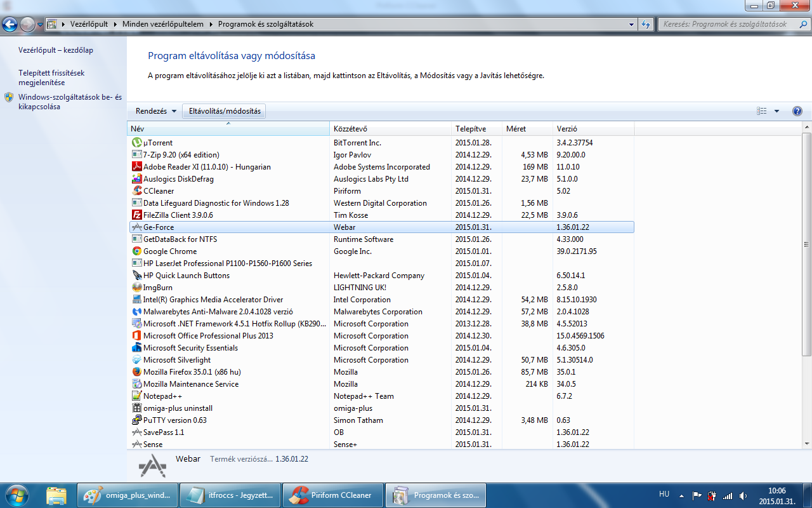Click the Mozilla Firefox 35.0.1 icon
Screen dimensions: 812x508
point(136,372)
